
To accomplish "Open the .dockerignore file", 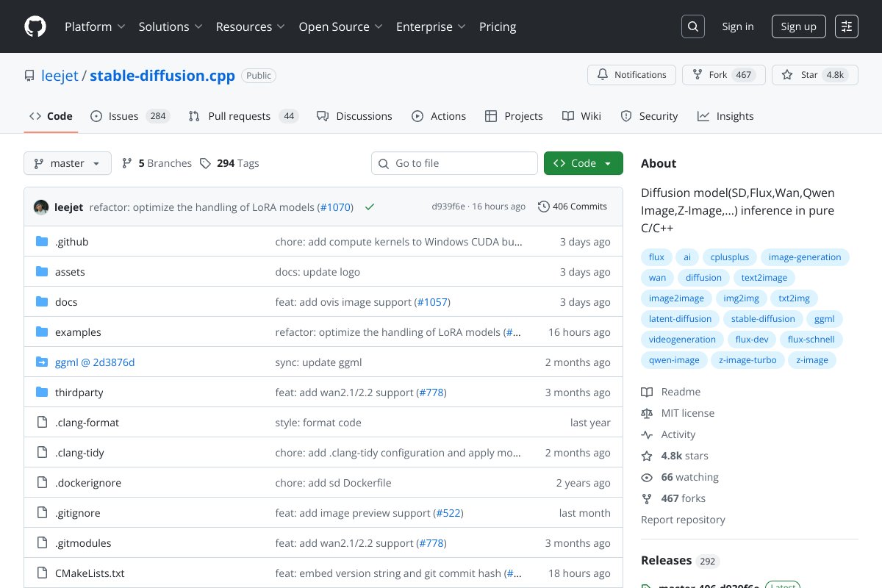I will point(88,483).
